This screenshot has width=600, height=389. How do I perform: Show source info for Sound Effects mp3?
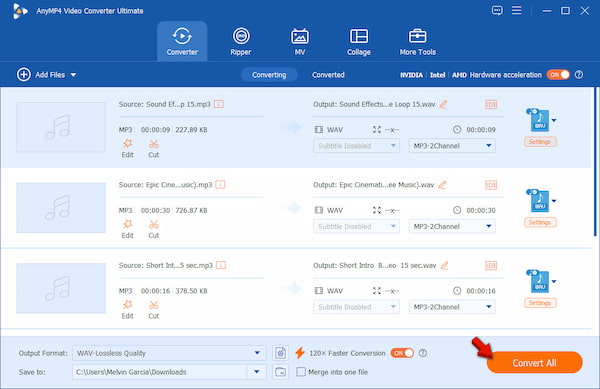pos(218,104)
